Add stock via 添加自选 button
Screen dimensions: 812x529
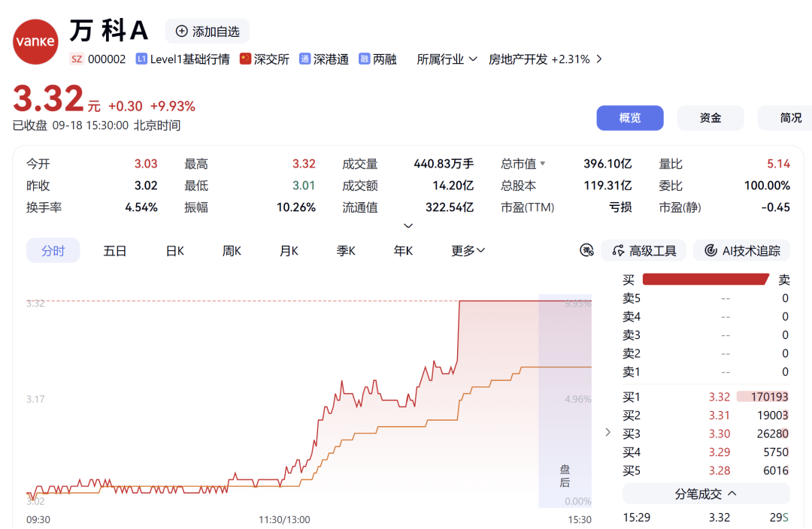click(x=208, y=31)
